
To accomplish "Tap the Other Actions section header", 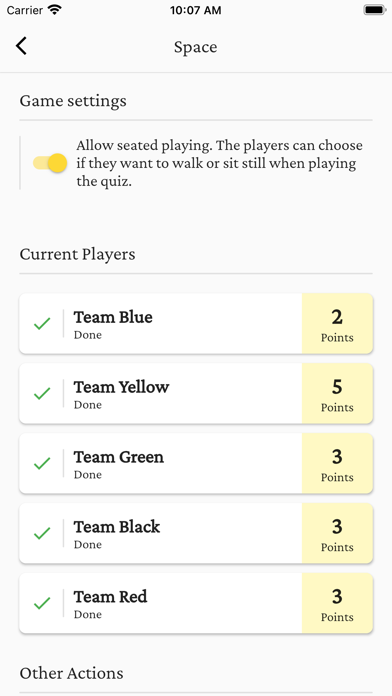I will (x=71, y=673).
